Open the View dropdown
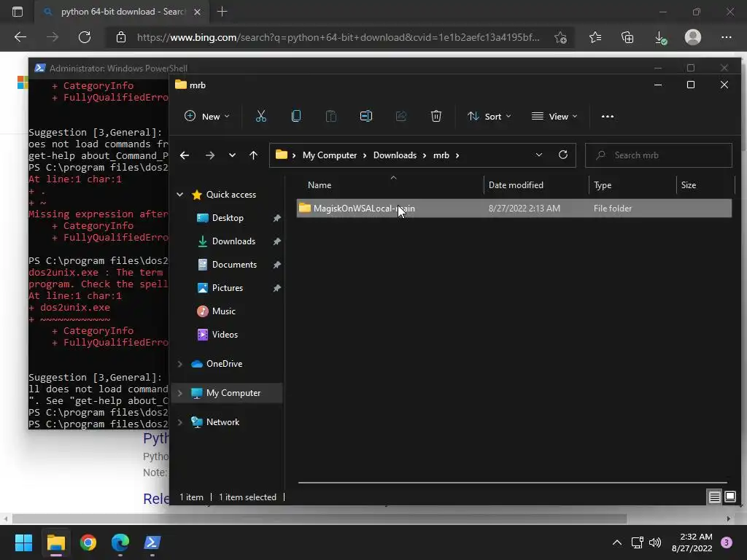This screenshot has width=747, height=560. (554, 116)
